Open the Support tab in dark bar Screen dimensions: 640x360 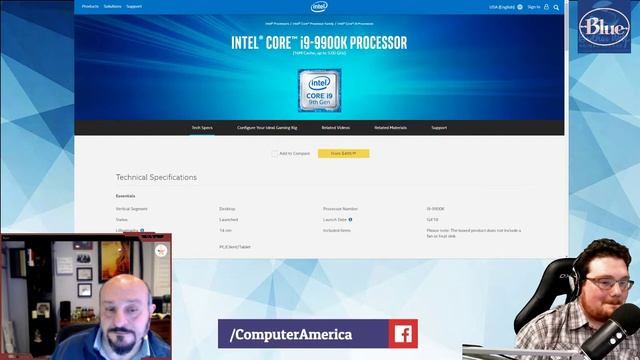439,128
